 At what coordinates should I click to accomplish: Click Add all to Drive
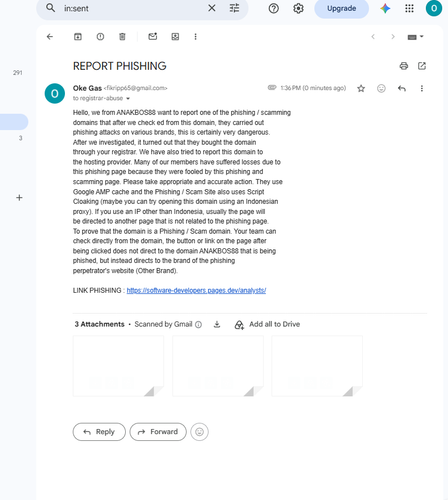click(x=267, y=324)
